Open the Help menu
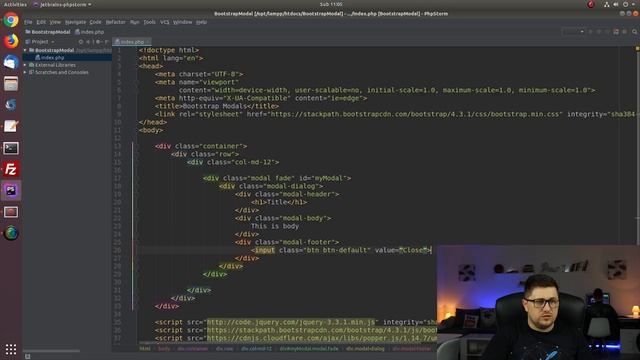Image resolution: width=640 pixels, height=360 pixels. [x=201, y=22]
